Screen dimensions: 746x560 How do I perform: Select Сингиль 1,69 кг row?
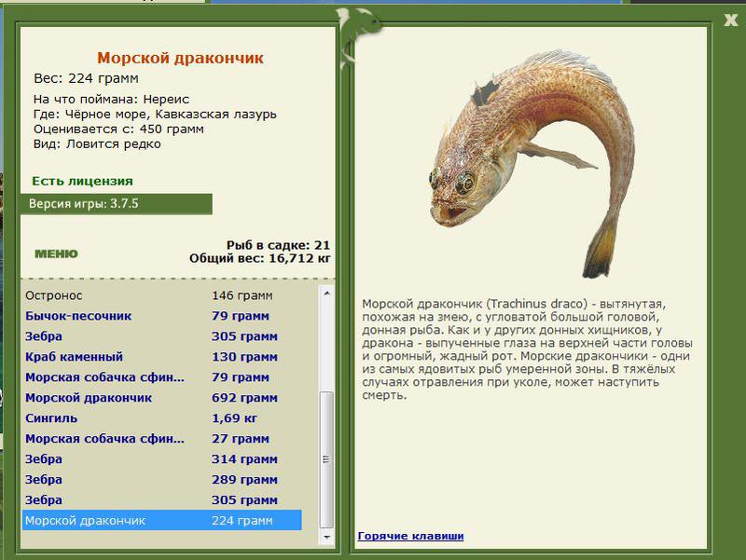click(161, 417)
